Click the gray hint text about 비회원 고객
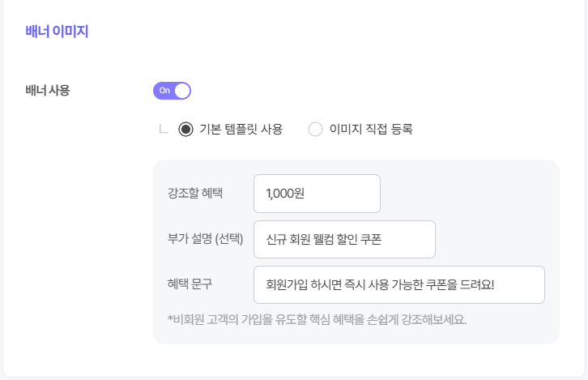588x380 pixels. [317, 319]
